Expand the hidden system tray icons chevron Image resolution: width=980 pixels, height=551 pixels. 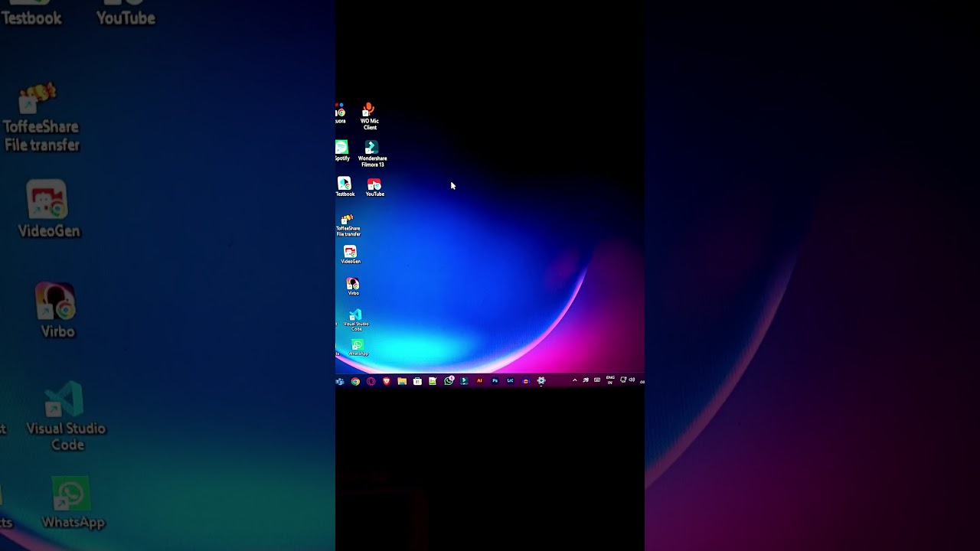pyautogui.click(x=574, y=380)
